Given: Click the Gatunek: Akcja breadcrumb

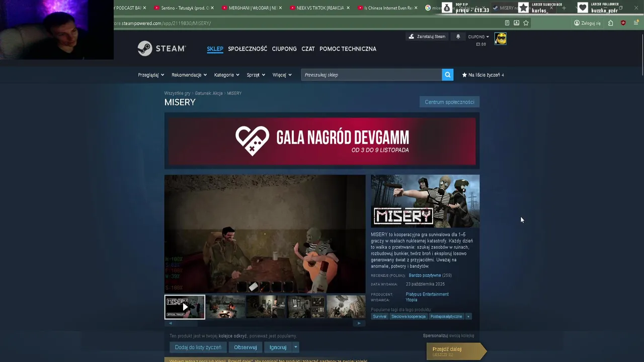Looking at the screenshot, I should (209, 94).
